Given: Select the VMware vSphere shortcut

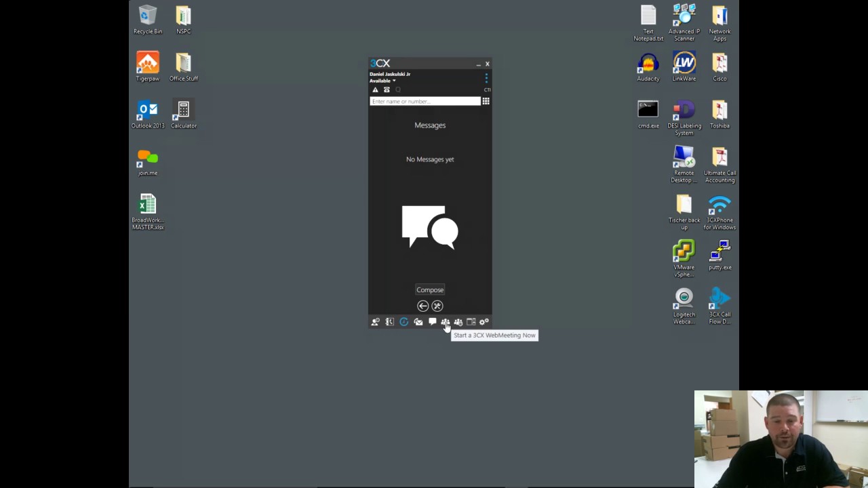Looking at the screenshot, I should pyautogui.click(x=684, y=259).
